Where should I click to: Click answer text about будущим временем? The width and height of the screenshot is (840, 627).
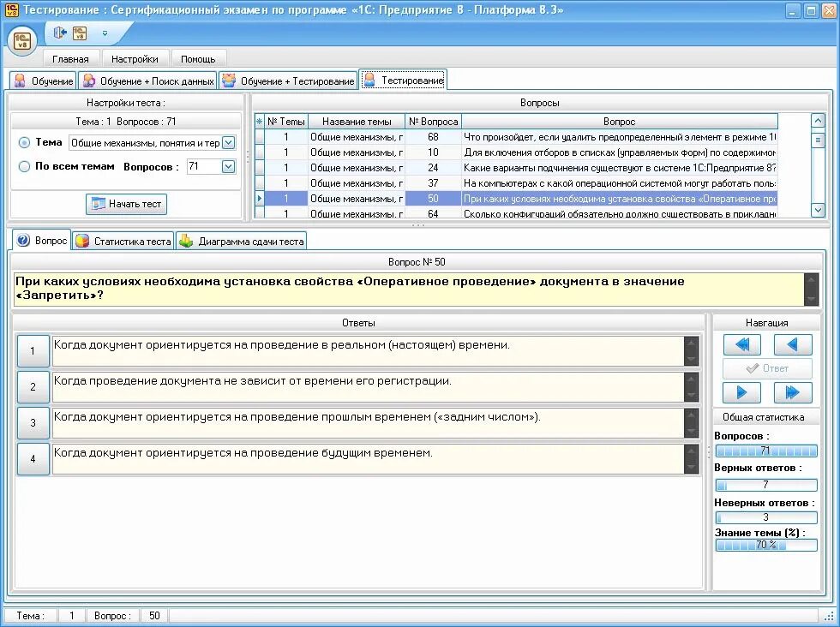[243, 452]
